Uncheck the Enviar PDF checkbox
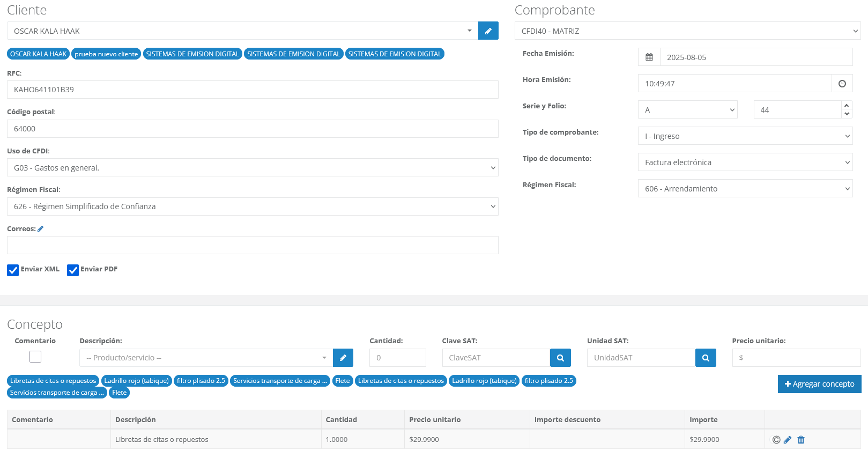This screenshot has height=458, width=868. (73, 270)
